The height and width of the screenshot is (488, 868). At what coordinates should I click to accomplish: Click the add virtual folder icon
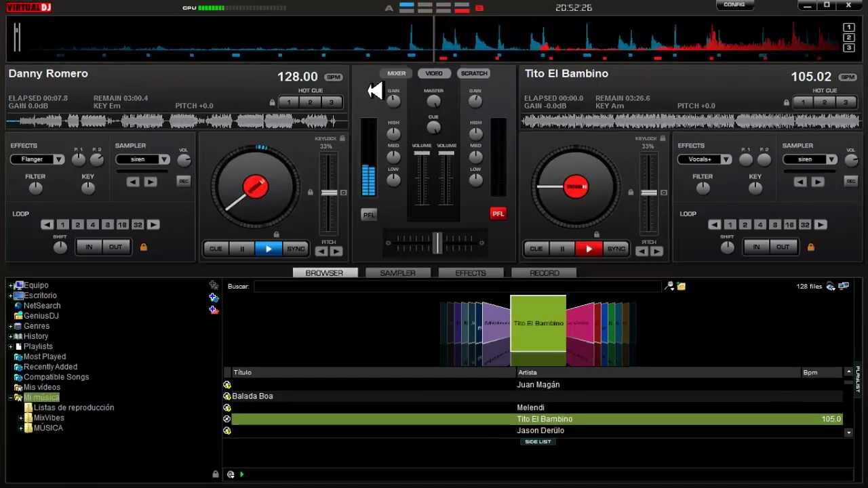tap(214, 298)
